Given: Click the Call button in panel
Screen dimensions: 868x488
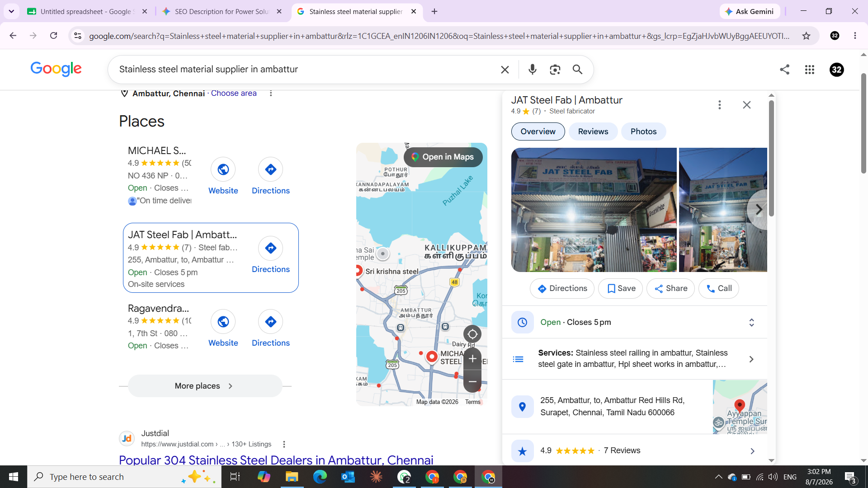Looking at the screenshot, I should [719, 289].
